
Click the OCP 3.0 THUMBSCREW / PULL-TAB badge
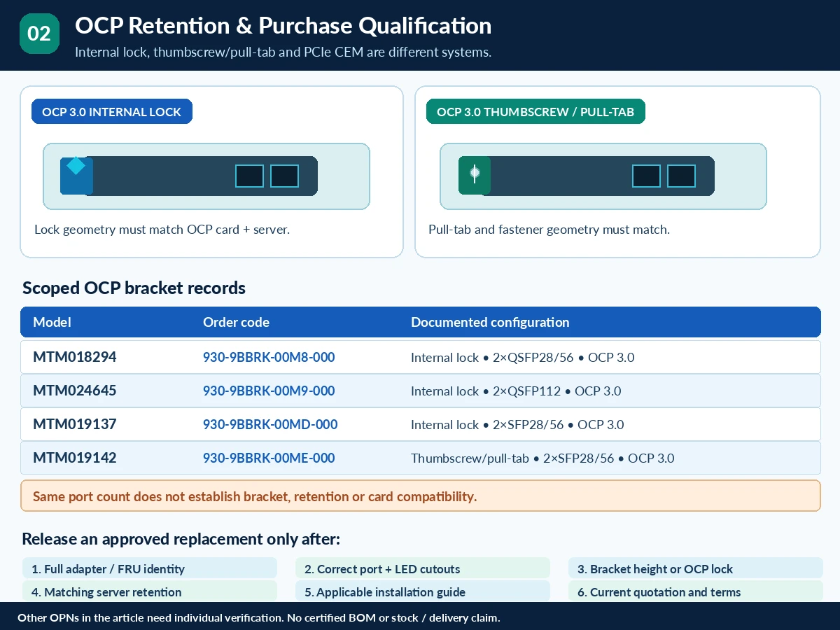535,111
